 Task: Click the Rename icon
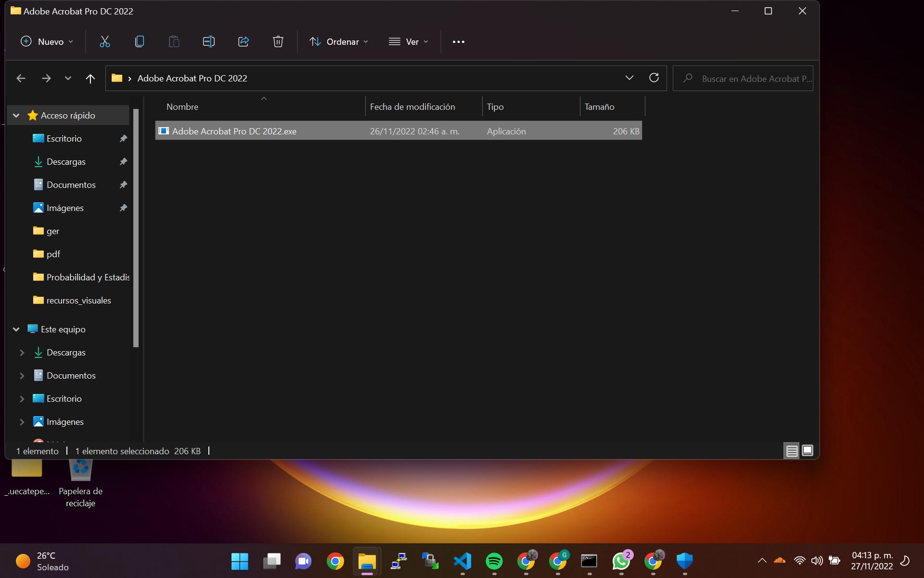tap(208, 42)
